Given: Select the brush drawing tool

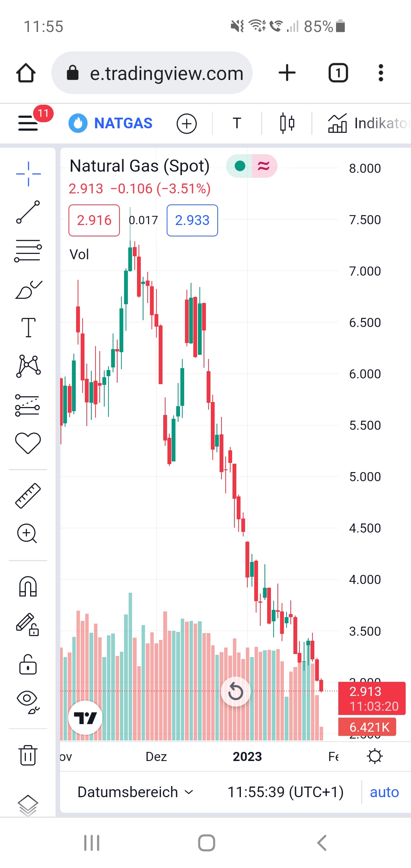Looking at the screenshot, I should (x=28, y=290).
